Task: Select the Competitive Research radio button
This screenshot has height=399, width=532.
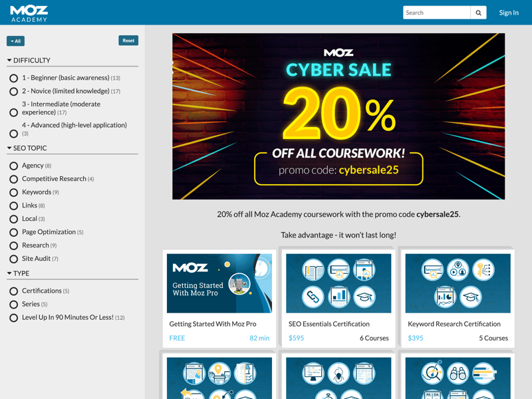Action: click(13, 179)
